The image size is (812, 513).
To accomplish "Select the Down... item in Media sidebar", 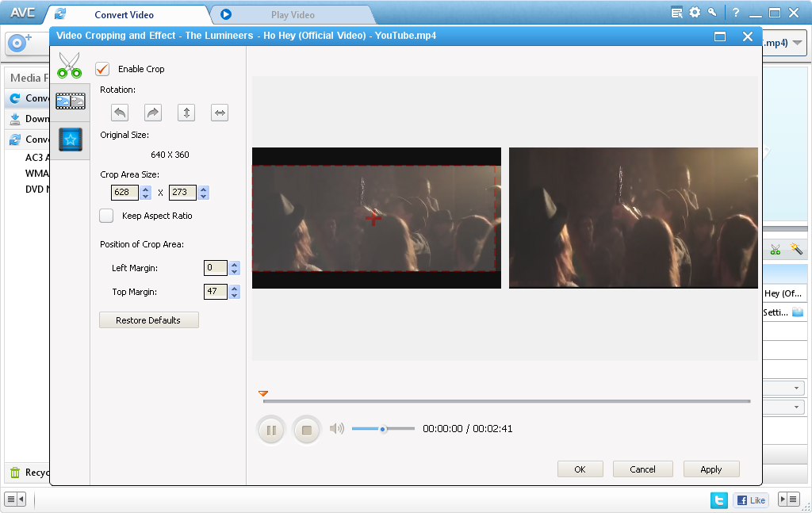I will 29,119.
